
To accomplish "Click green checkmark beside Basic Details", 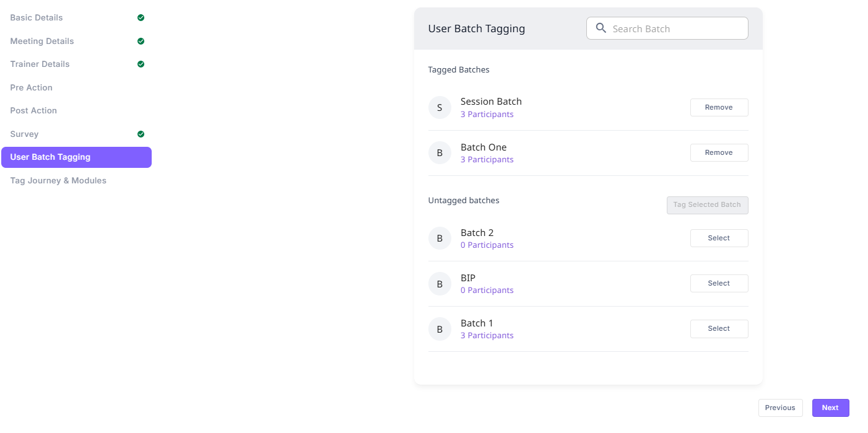I will pyautogui.click(x=141, y=18).
